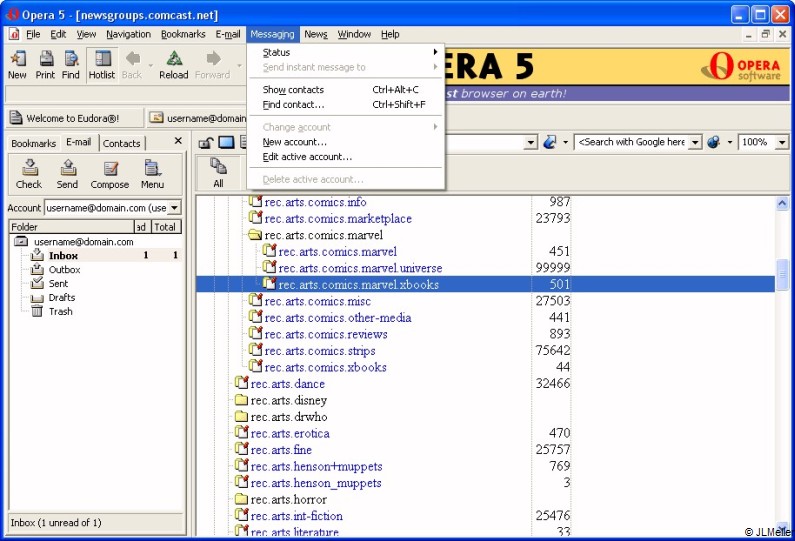Open the E-mail panel Menu icon
Viewport: 795px width, 541px height.
click(152, 174)
